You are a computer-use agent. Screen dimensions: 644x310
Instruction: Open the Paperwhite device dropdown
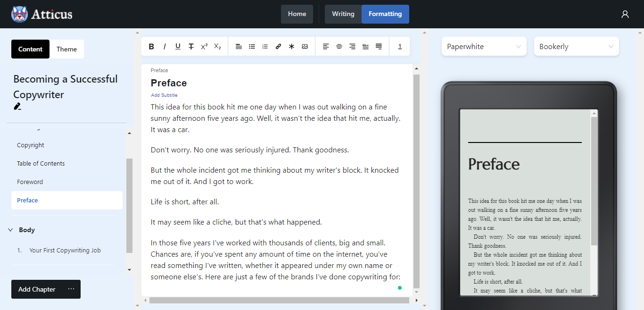coord(484,47)
